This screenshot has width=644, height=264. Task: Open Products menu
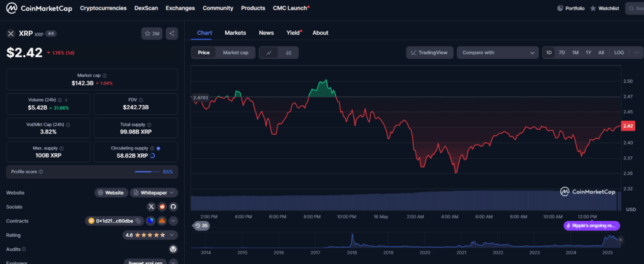pos(253,8)
